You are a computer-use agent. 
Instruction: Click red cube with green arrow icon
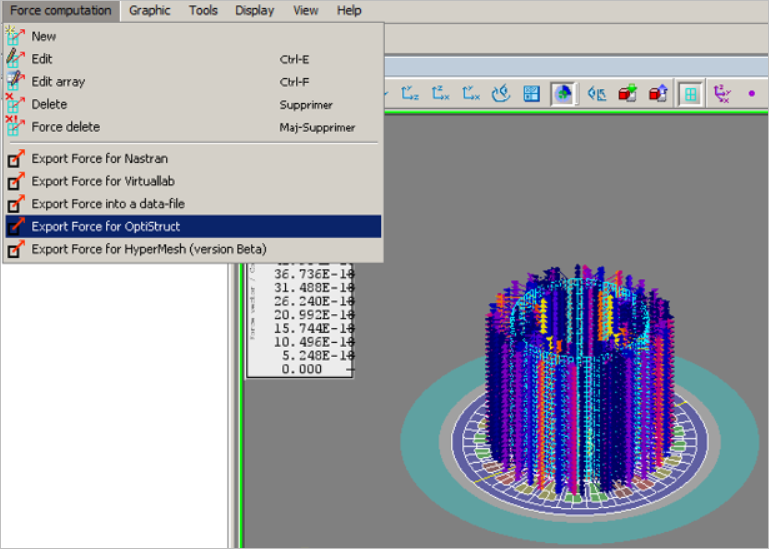click(627, 94)
